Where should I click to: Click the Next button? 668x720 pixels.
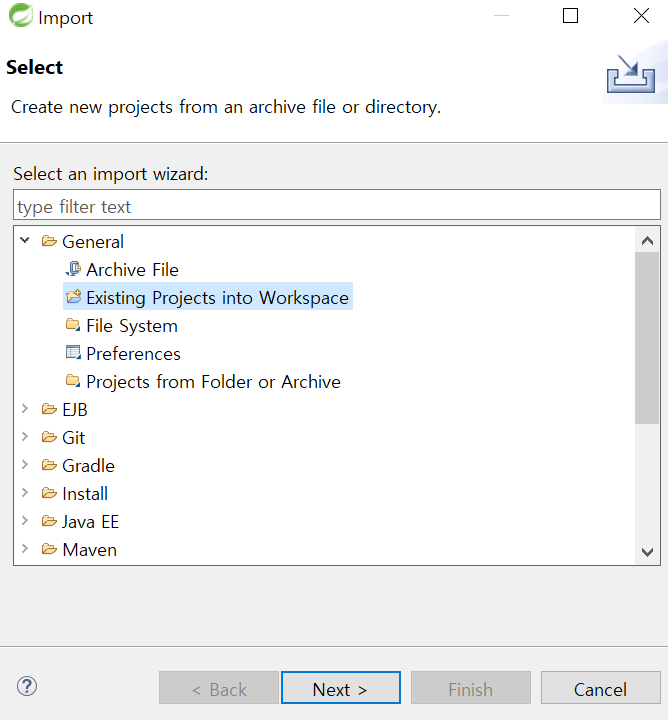341,688
